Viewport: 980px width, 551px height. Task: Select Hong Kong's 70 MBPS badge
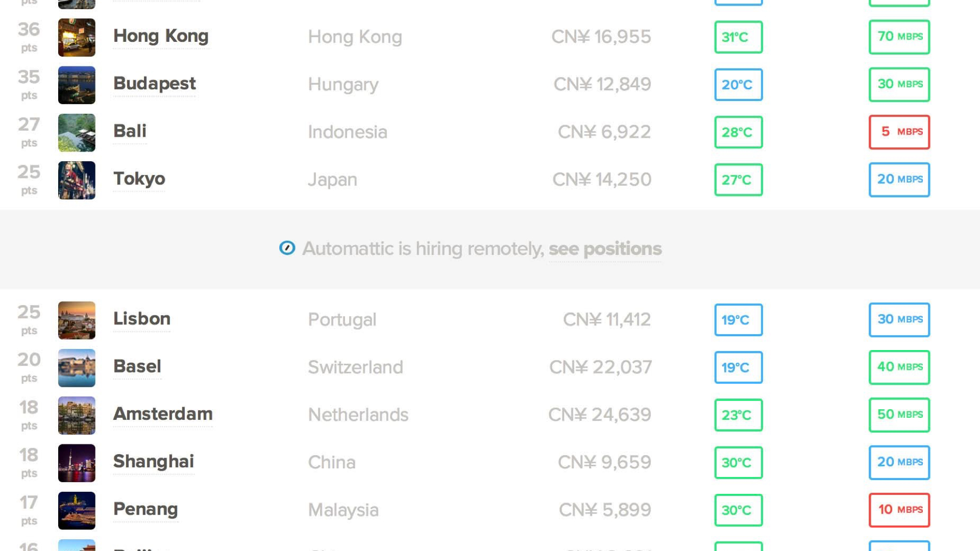point(899,37)
